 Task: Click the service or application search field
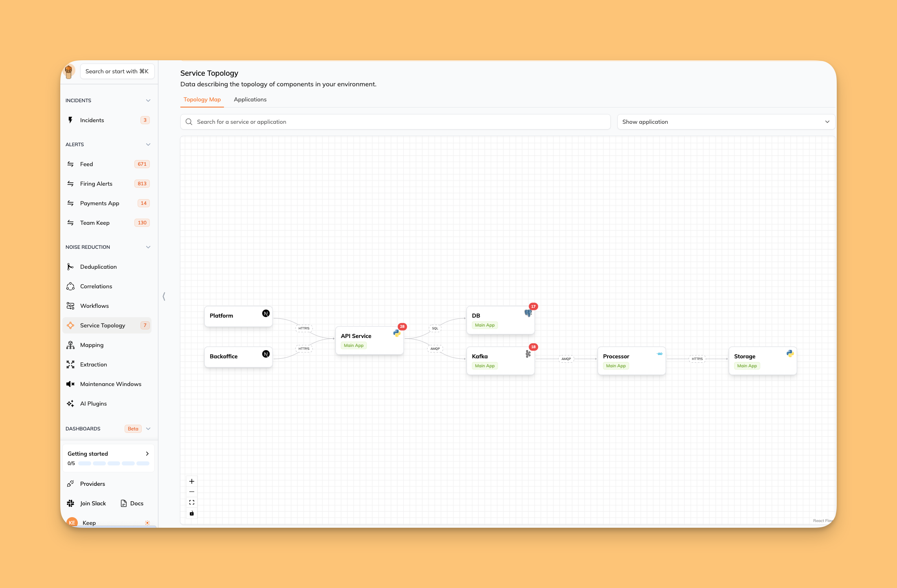click(395, 122)
